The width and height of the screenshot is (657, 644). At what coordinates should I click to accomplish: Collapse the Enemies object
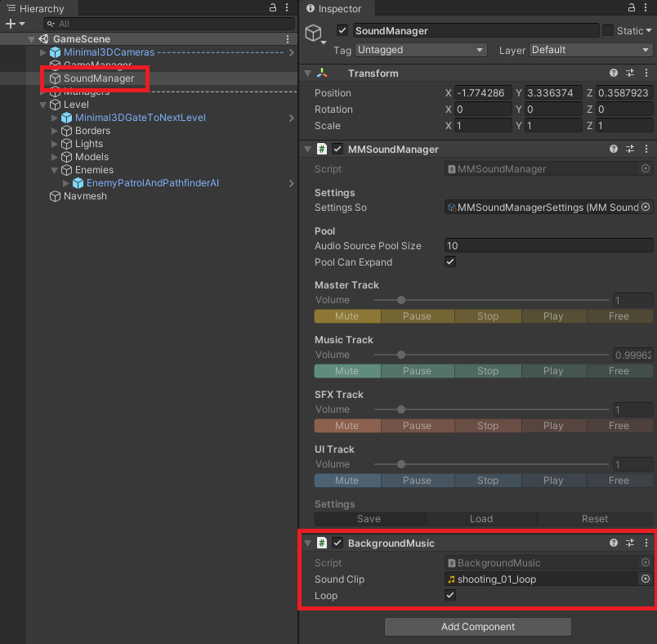[55, 170]
